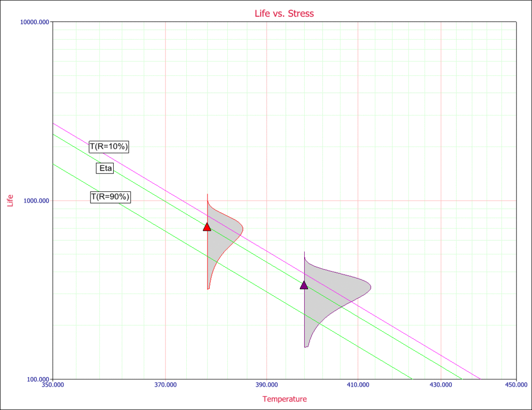Click the Life vs. Stress plot title
Screen dimensions: 532x410
click(x=284, y=14)
